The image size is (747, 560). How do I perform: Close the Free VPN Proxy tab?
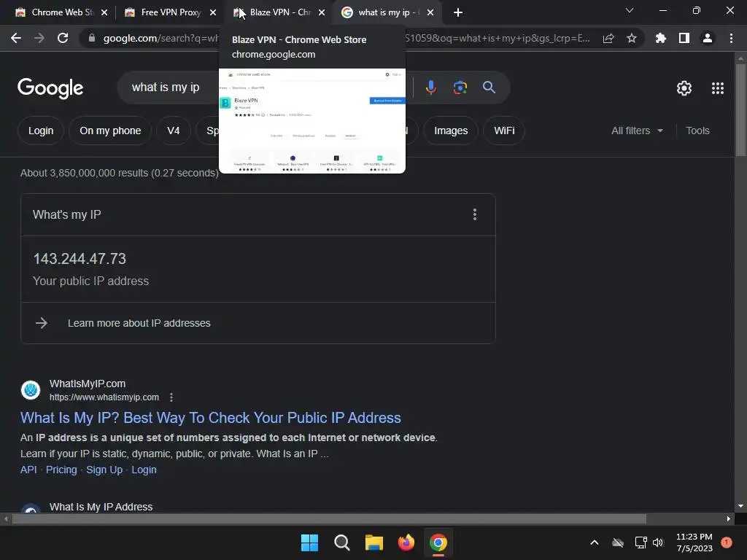pyautogui.click(x=213, y=12)
